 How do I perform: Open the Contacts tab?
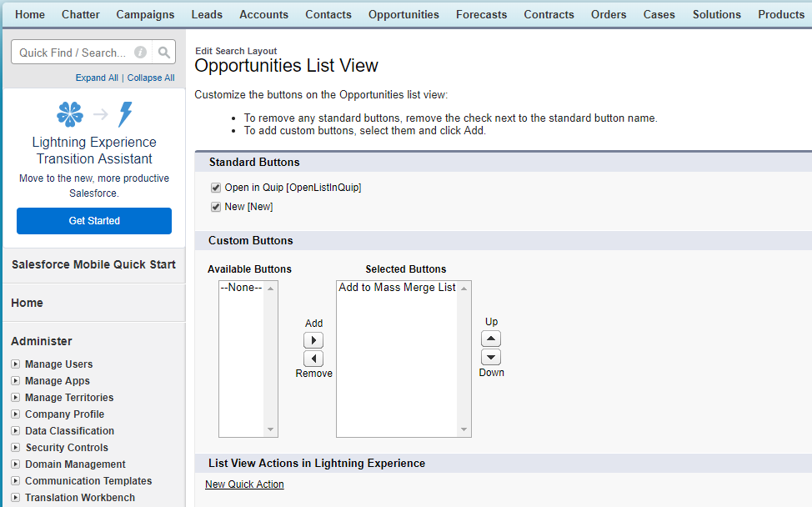(328, 14)
